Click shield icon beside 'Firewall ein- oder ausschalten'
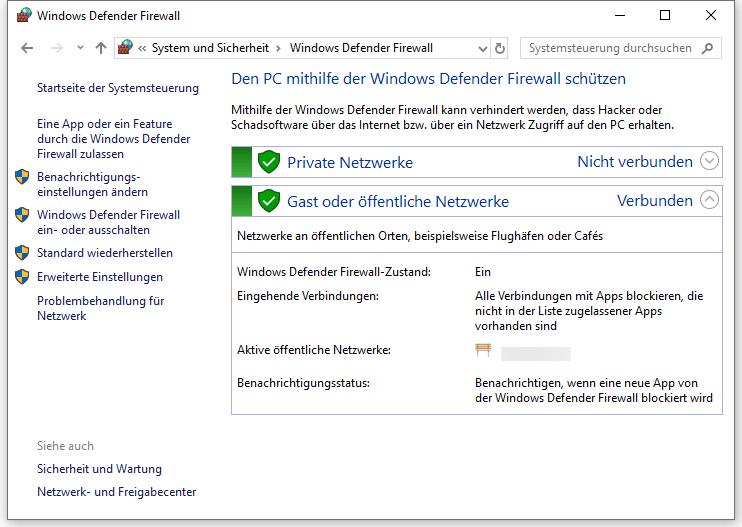Screen dimensions: 742x527 point(22,215)
